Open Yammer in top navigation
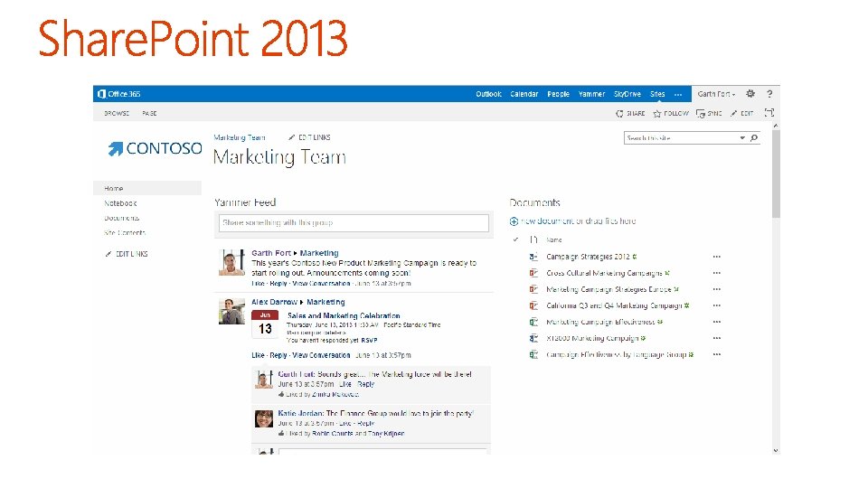Viewport: 868px width, 488px height. pyautogui.click(x=591, y=94)
